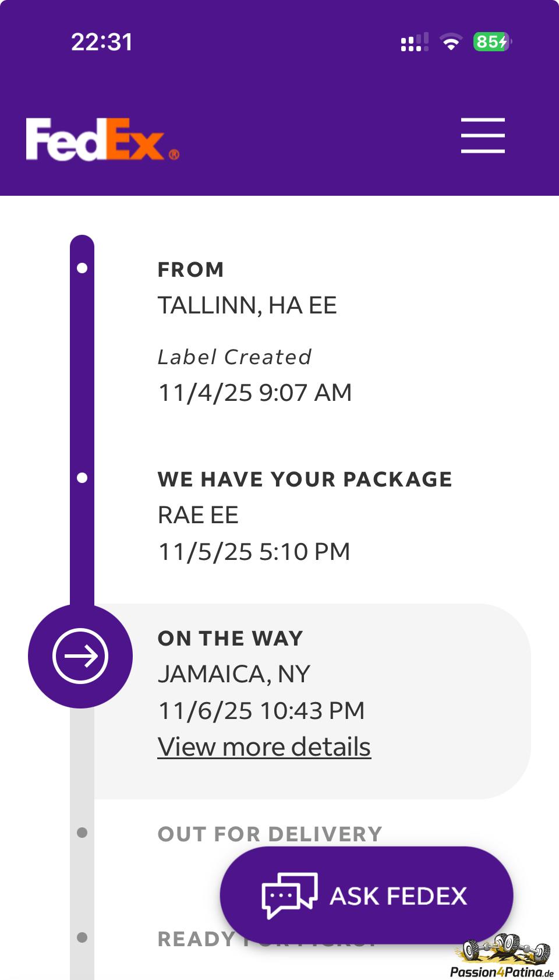Tap the We Have Your Package heading
Screen dimensions: 559x980
[305, 480]
